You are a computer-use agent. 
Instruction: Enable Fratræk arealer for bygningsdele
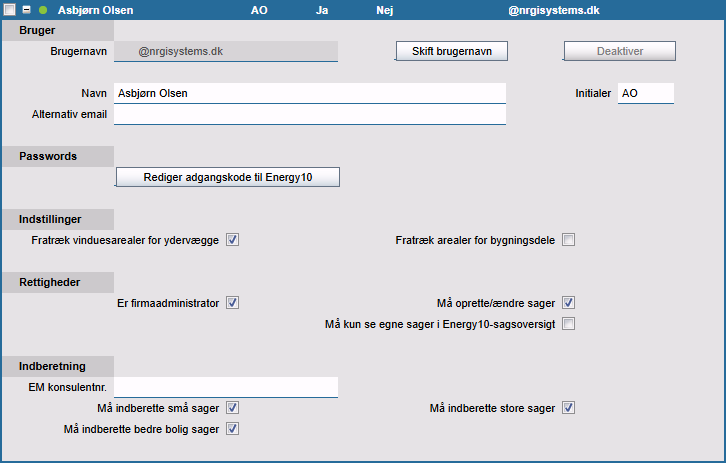(568, 240)
